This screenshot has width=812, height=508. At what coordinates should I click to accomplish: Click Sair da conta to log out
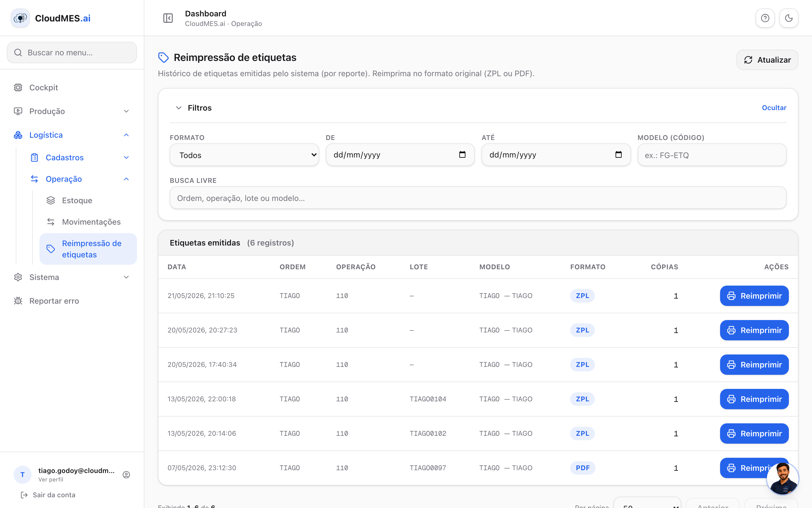click(54, 495)
